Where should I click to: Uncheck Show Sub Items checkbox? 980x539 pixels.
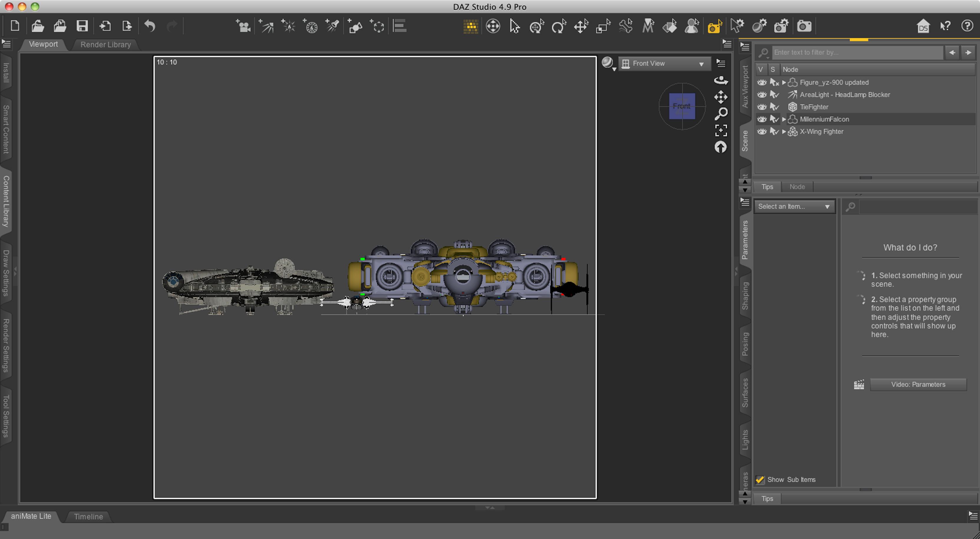point(760,480)
